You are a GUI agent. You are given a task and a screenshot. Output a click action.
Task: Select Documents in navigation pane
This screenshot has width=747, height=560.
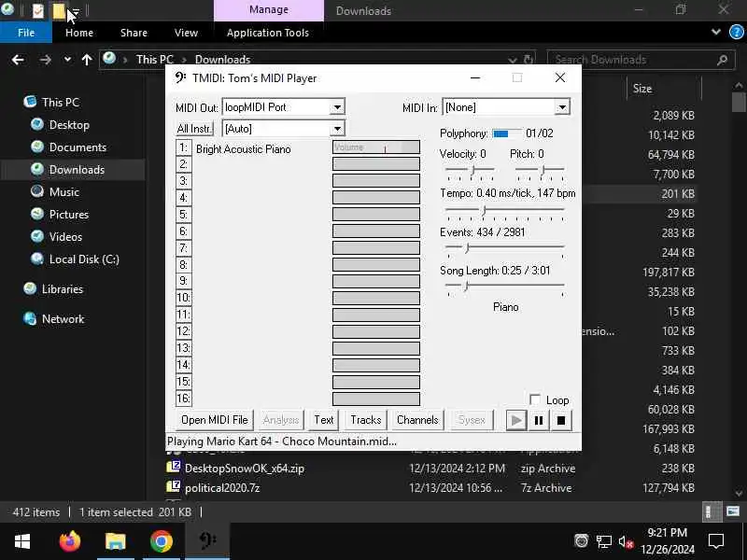[78, 147]
